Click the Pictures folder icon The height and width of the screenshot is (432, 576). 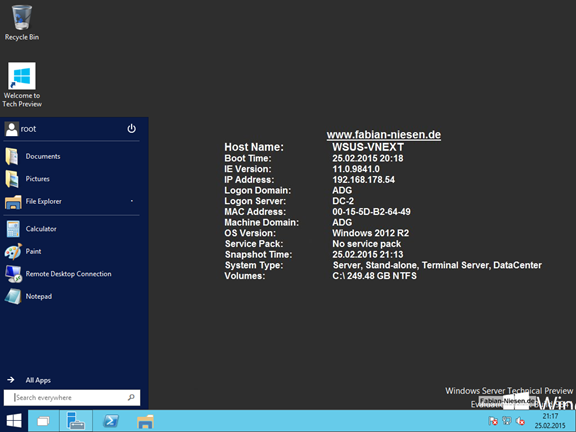coord(12,179)
